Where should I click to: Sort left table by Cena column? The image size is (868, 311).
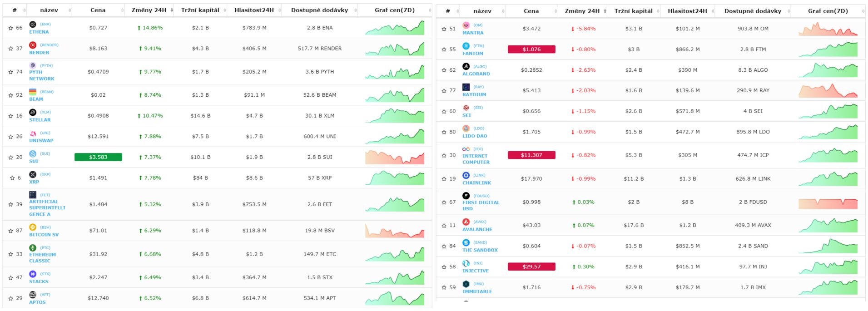98,10
